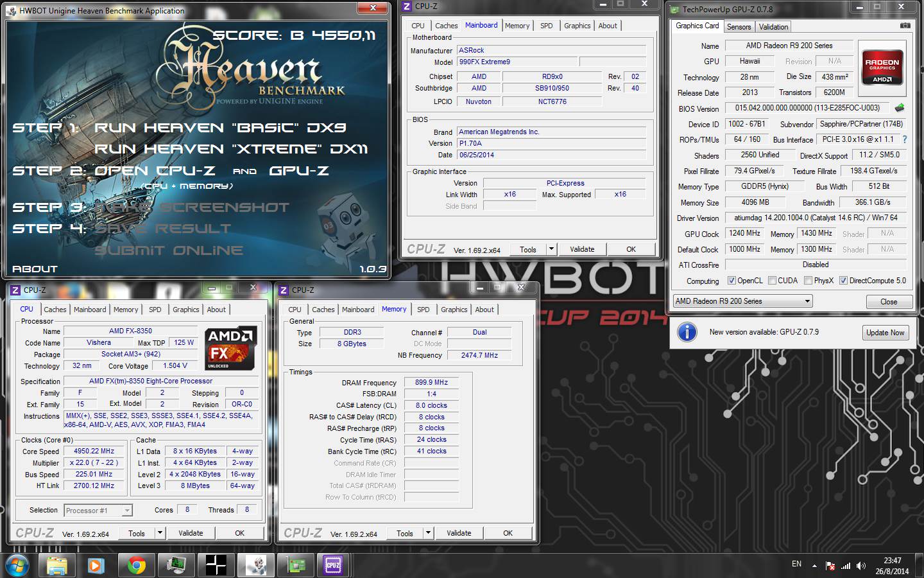Launch Google Chrome from the taskbar
The height and width of the screenshot is (578, 924).
[136, 565]
